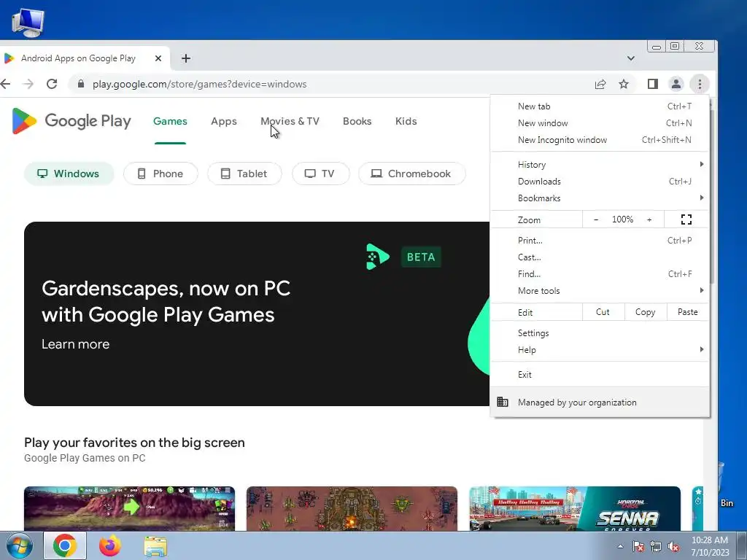
Task: Click Paste in the Edit row
Action: pyautogui.click(x=687, y=312)
